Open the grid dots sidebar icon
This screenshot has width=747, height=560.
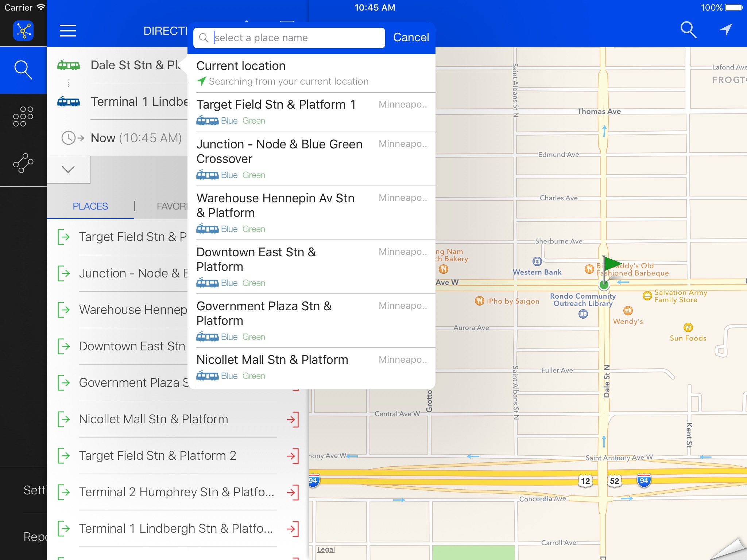click(x=23, y=117)
